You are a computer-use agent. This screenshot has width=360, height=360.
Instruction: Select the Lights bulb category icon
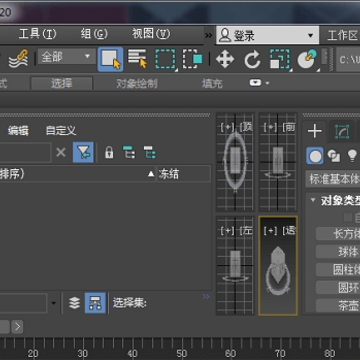(x=352, y=156)
